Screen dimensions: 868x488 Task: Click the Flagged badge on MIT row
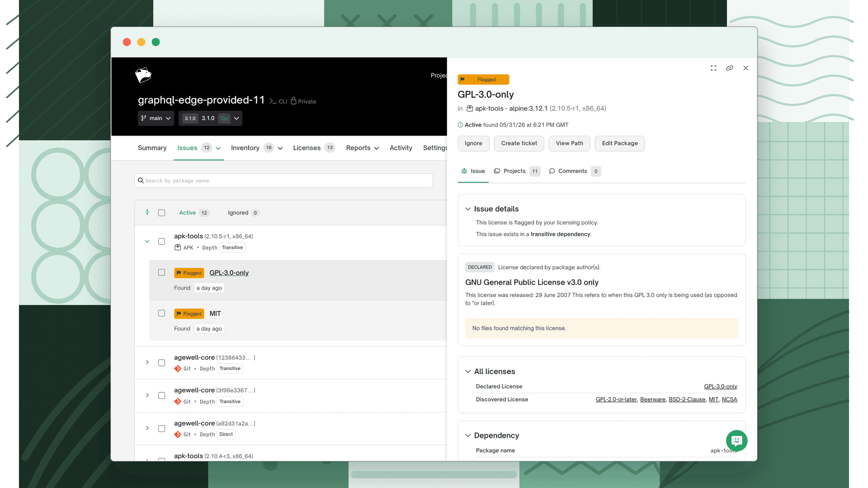[x=189, y=314]
